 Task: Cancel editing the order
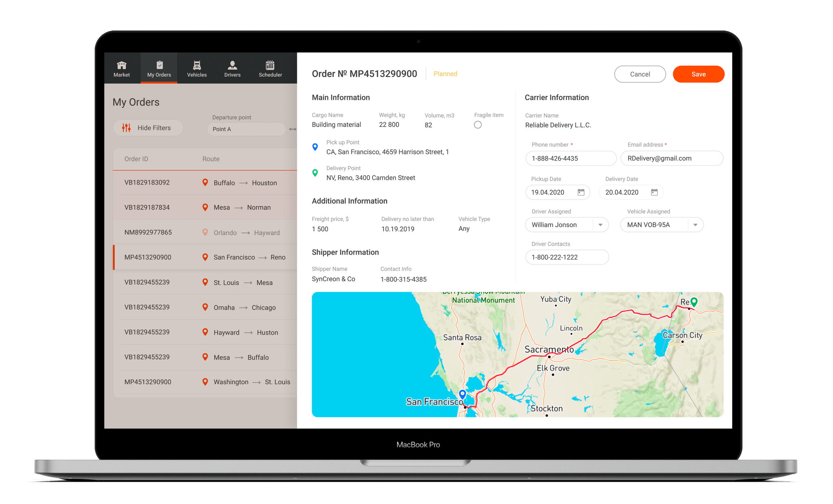tap(639, 74)
